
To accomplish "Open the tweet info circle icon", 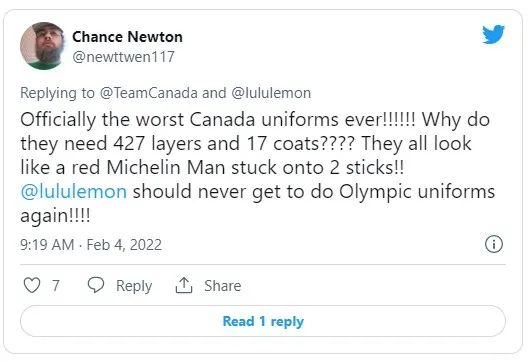I will pyautogui.click(x=494, y=244).
